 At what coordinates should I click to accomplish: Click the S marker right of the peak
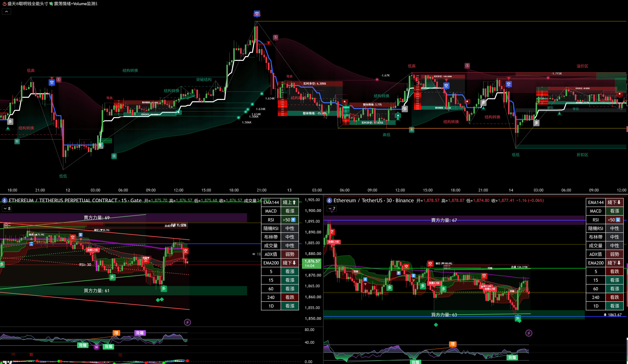[x=275, y=37]
